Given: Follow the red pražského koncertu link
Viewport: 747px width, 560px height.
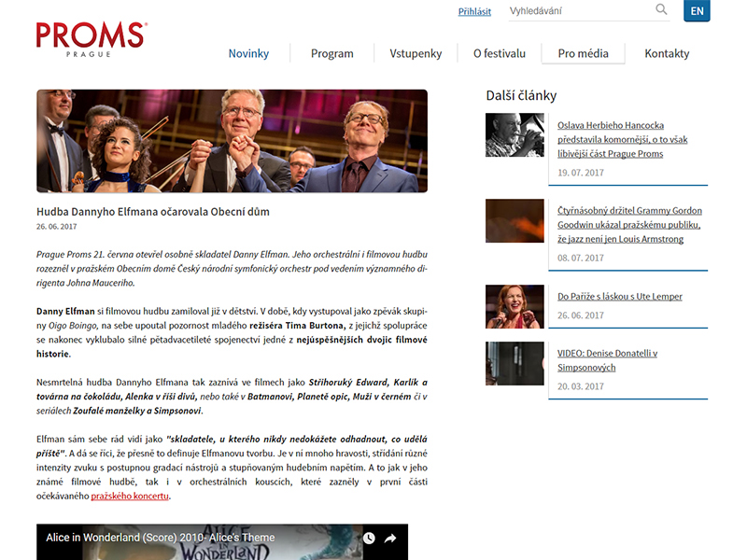Looking at the screenshot, I should pyautogui.click(x=130, y=496).
